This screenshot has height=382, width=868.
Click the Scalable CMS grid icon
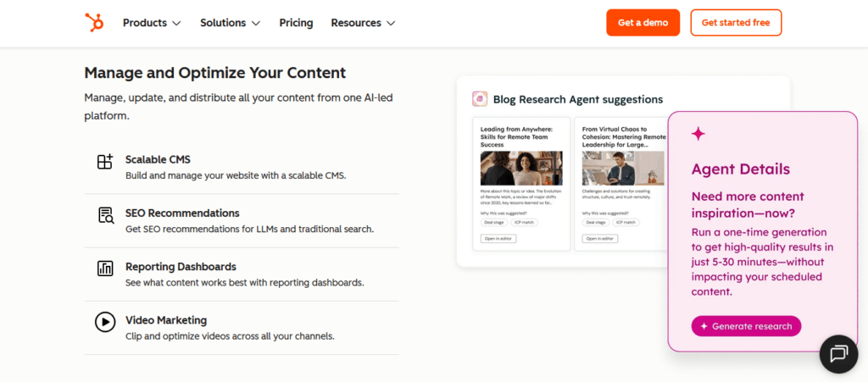[x=104, y=162]
